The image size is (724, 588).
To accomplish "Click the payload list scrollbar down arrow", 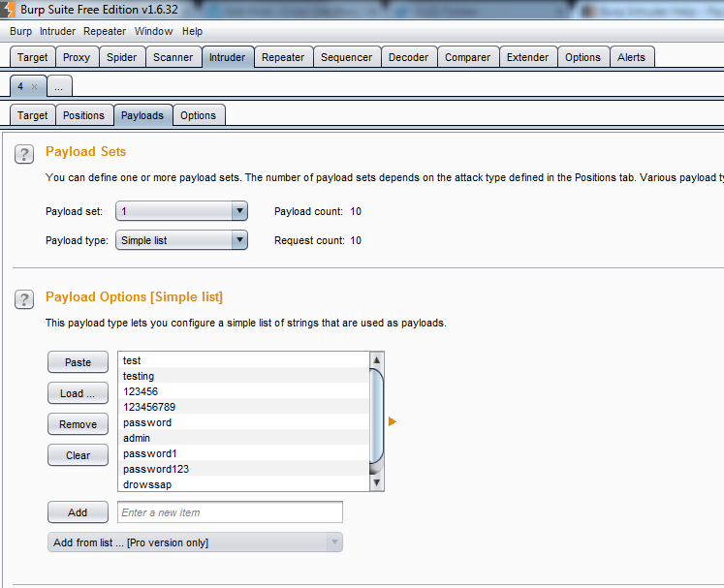I will click(377, 482).
